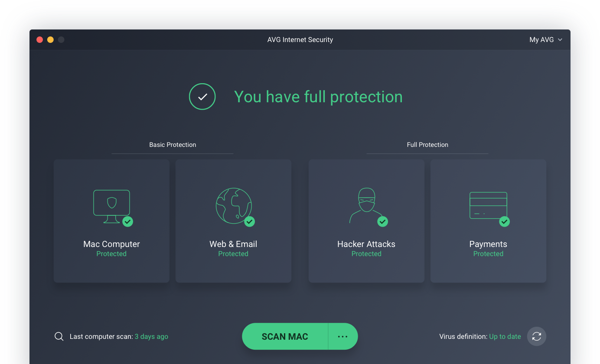Select the Full Protection section header

[x=427, y=144]
